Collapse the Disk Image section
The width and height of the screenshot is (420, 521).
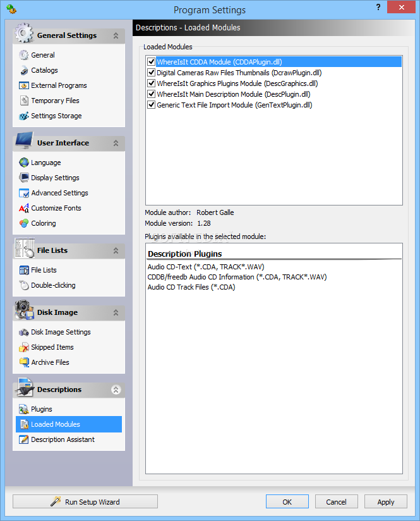click(116, 313)
